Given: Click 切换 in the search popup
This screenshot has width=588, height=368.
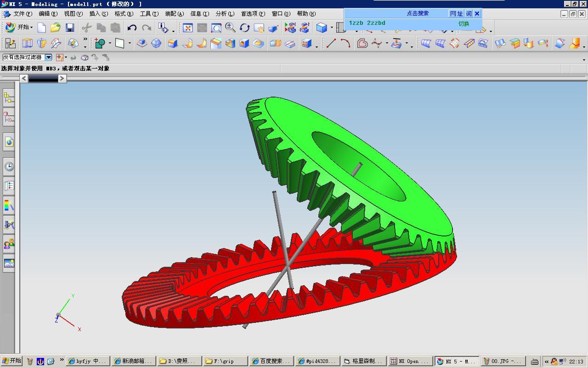Looking at the screenshot, I should click(x=464, y=23).
